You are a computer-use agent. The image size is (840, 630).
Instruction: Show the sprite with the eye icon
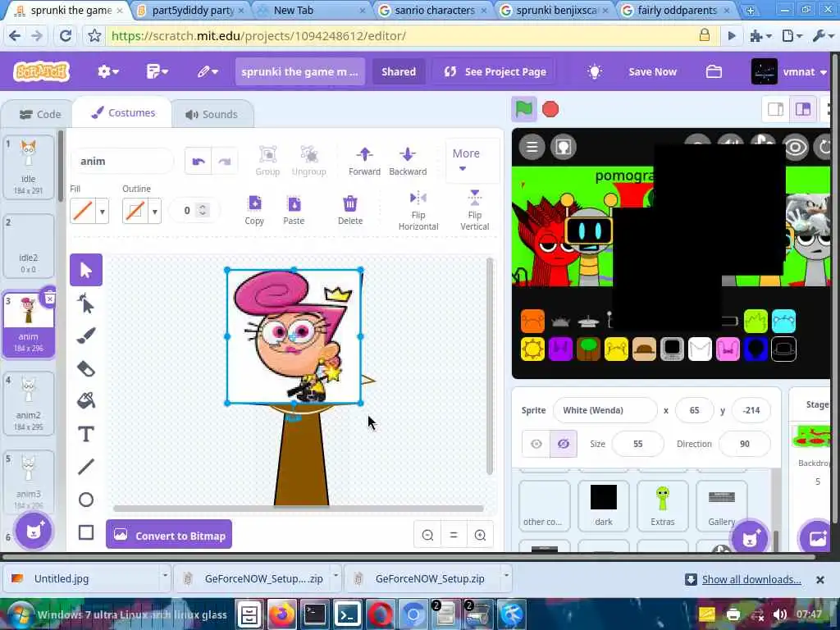536,444
